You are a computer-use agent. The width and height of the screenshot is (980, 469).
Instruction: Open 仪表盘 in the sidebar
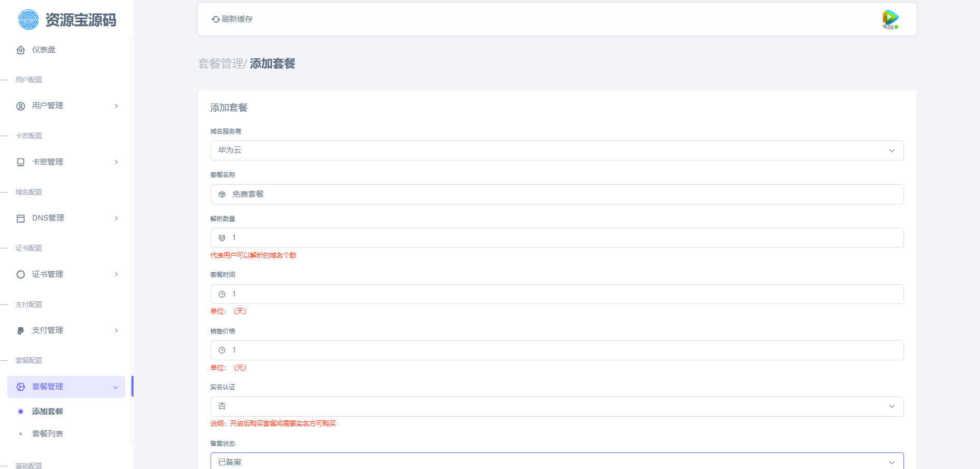[x=66, y=50]
